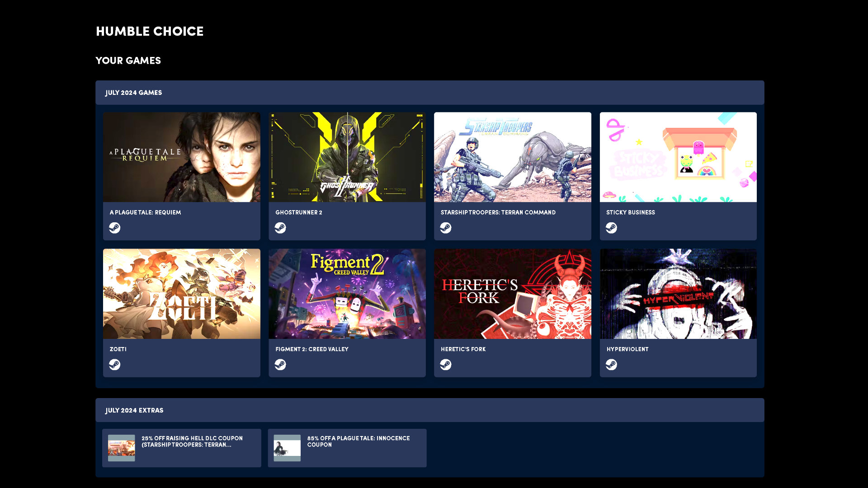
Task: Click Steam icon under Sticky Business
Action: pyautogui.click(x=611, y=228)
